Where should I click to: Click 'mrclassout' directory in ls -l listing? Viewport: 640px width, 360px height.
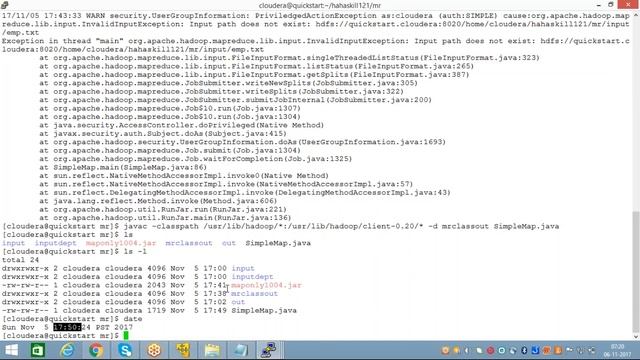(x=254, y=293)
